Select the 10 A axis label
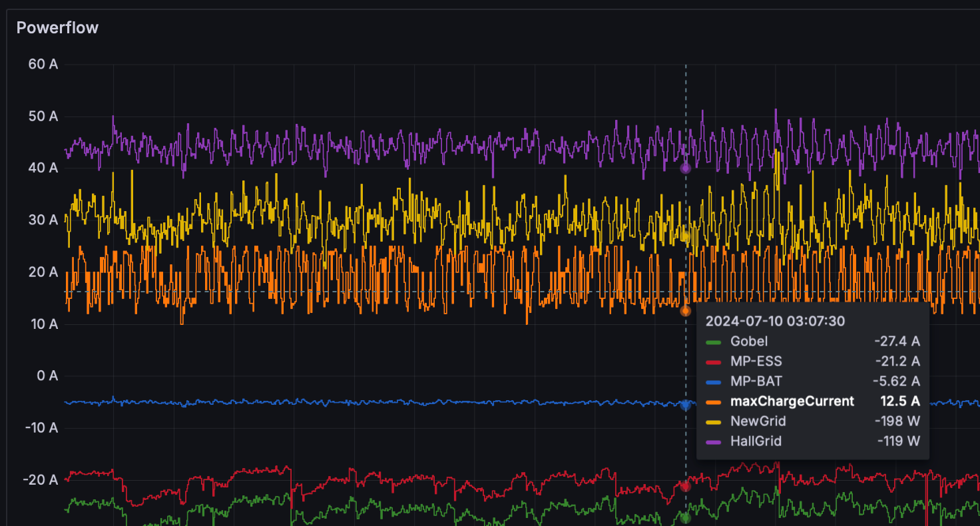Viewport: 980px width, 526px height. click(x=43, y=324)
